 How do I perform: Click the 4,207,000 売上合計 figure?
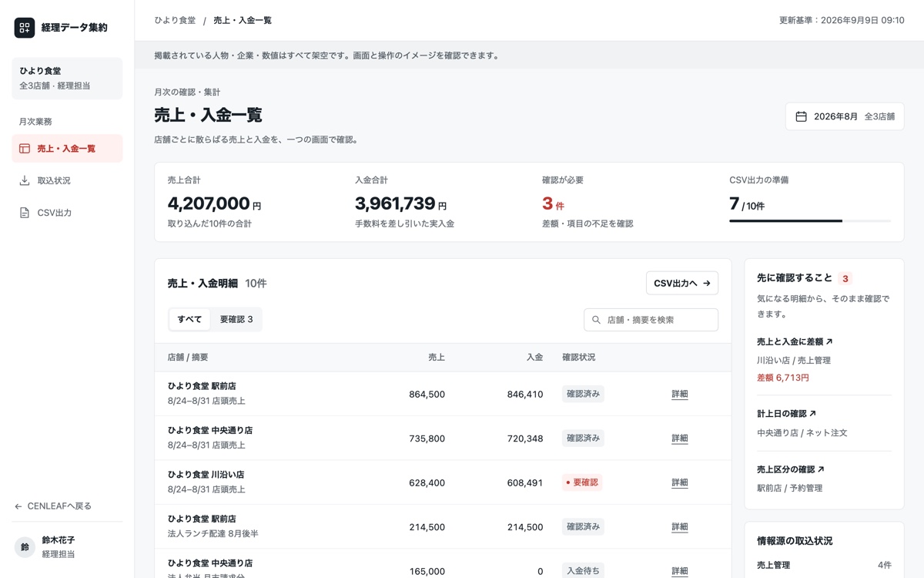point(209,203)
